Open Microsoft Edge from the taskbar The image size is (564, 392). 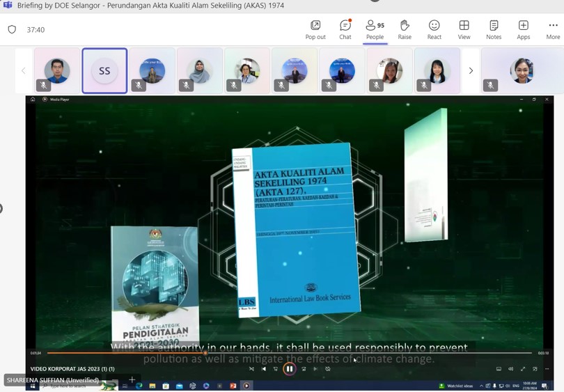[139, 386]
